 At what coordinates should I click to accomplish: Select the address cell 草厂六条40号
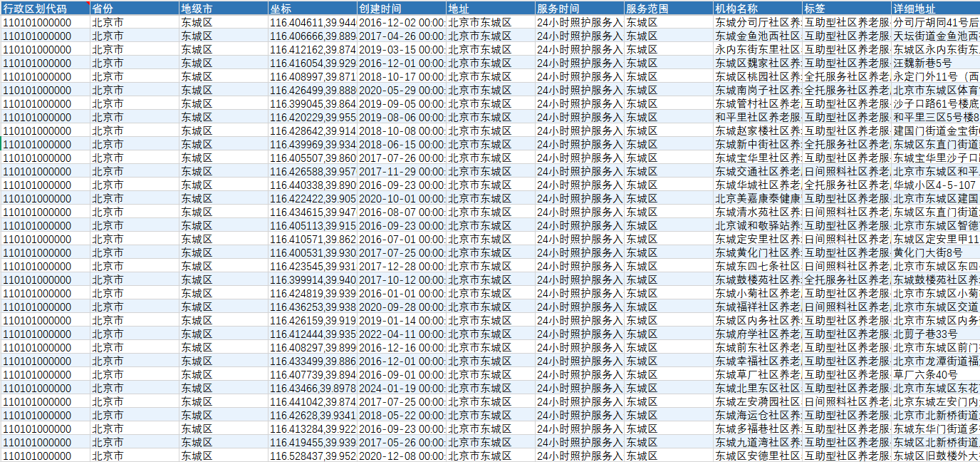(935, 374)
